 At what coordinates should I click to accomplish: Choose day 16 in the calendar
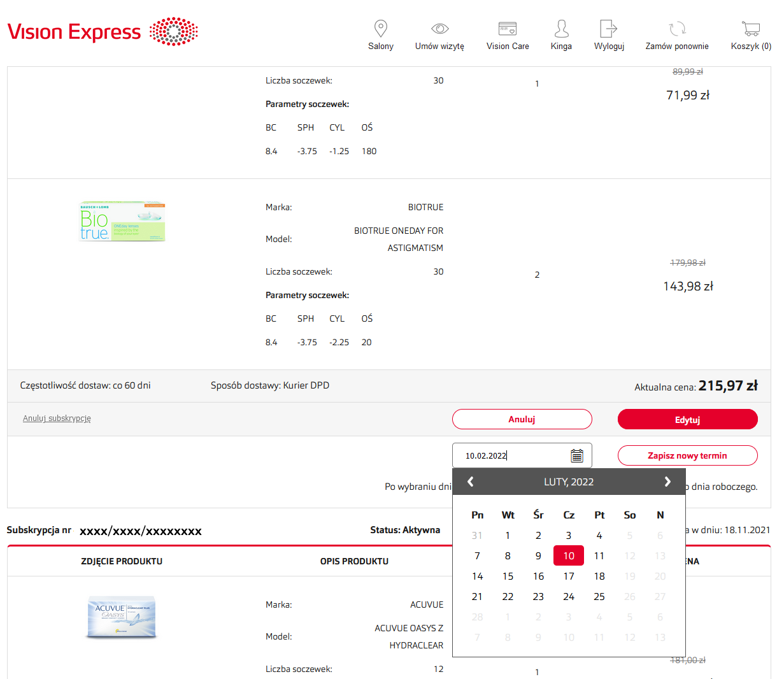click(538, 576)
